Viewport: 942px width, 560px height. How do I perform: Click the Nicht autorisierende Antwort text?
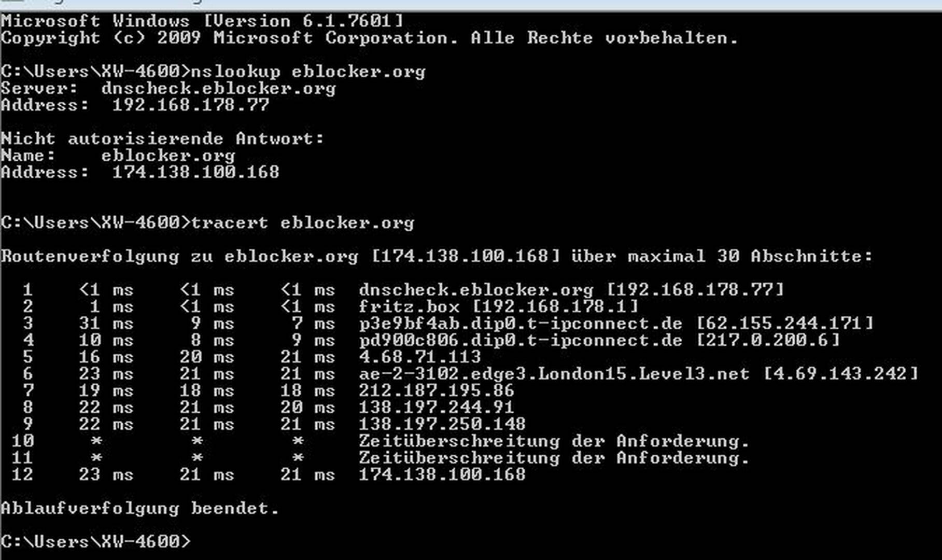(162, 139)
